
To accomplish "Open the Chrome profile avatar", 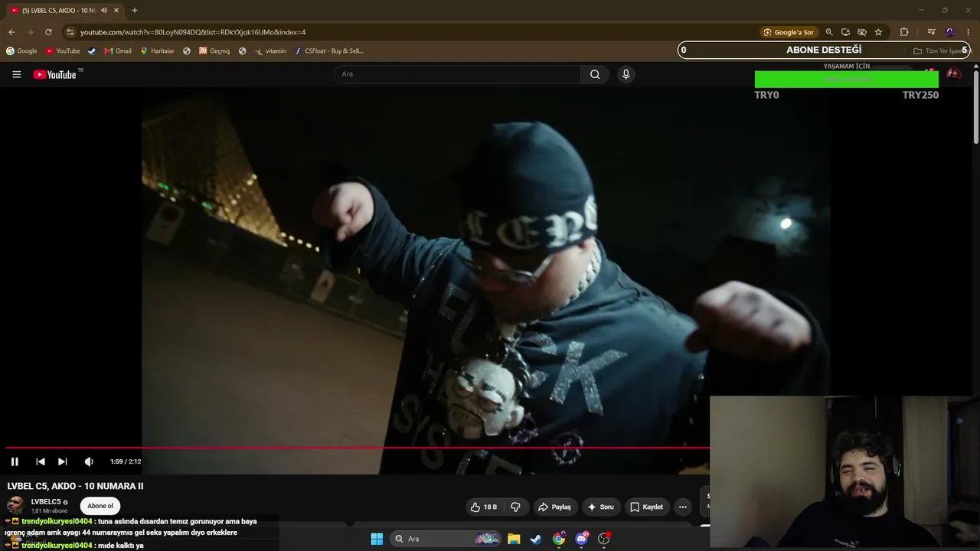I will coord(950,32).
